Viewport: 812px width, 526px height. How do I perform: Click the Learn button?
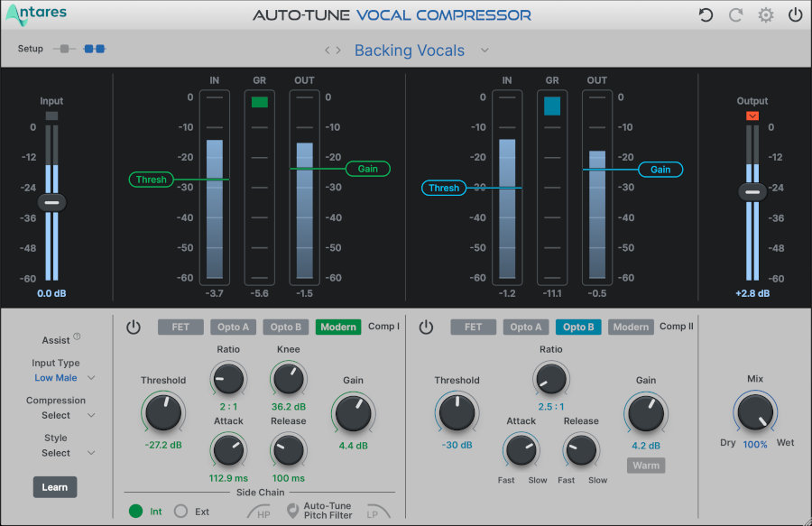pos(55,486)
